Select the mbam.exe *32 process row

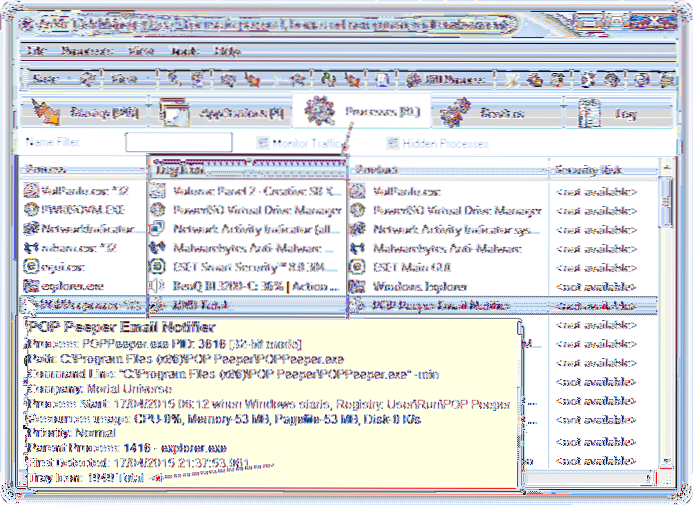click(x=338, y=248)
